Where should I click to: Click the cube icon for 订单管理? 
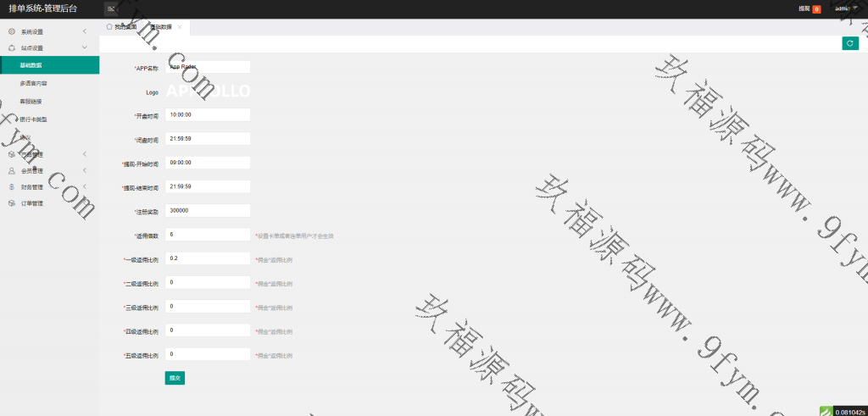click(12, 203)
